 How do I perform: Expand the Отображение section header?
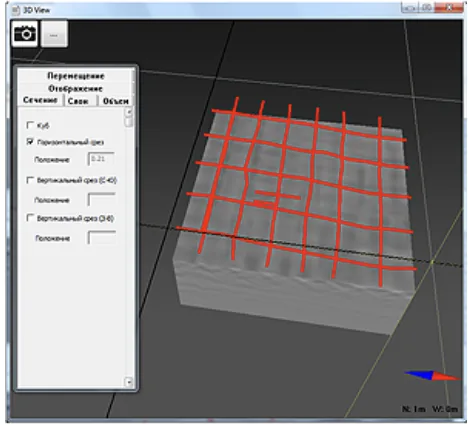(76, 88)
